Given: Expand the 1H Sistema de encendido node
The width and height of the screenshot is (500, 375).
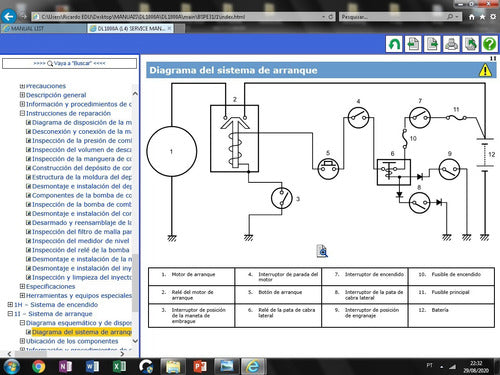Looking at the screenshot, I should 10,305.
